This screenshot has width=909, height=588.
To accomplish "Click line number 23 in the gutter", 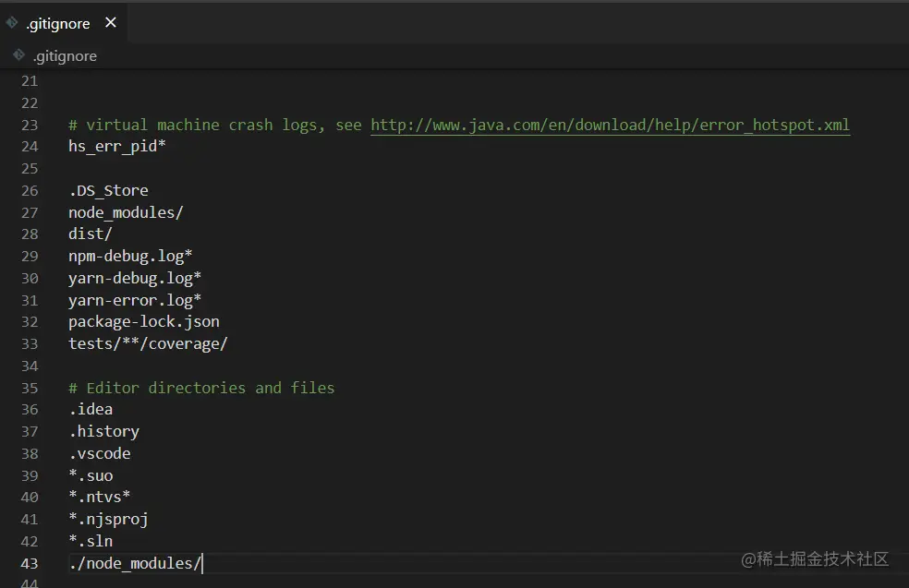I will coord(30,126).
